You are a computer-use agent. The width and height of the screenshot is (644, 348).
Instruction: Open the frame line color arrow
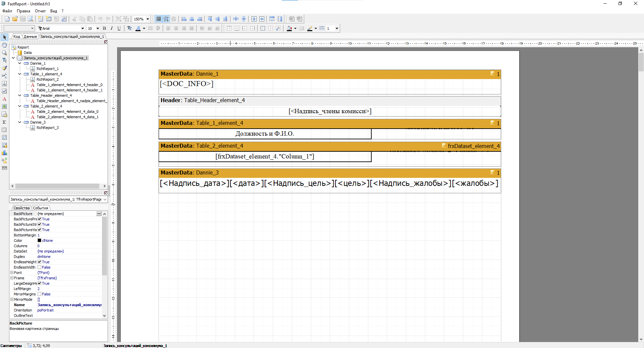[x=316, y=28]
